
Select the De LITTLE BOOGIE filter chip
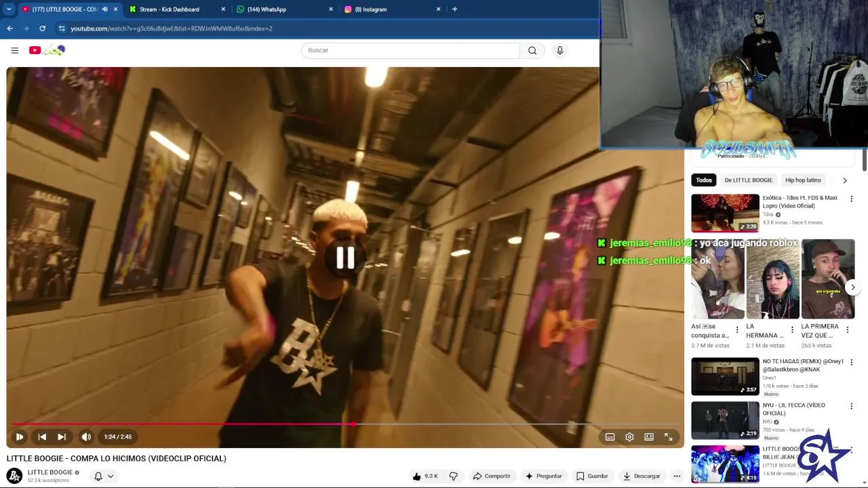(x=748, y=180)
